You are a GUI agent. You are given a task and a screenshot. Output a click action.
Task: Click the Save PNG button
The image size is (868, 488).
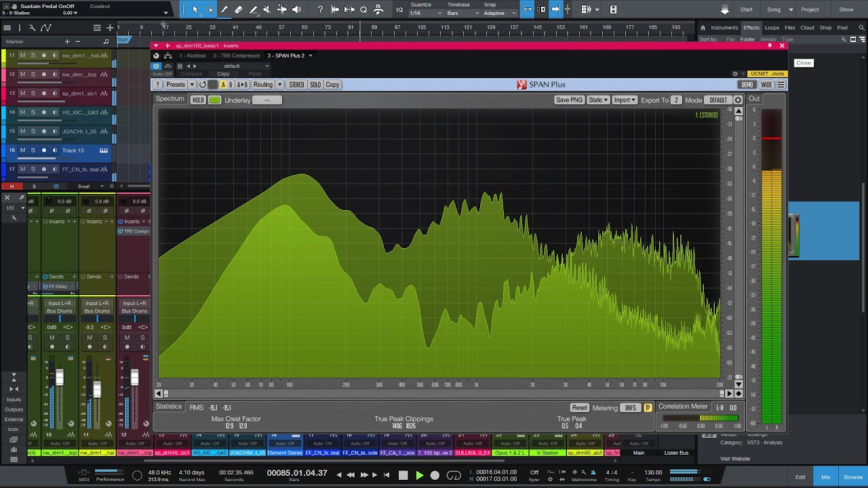[x=569, y=100]
